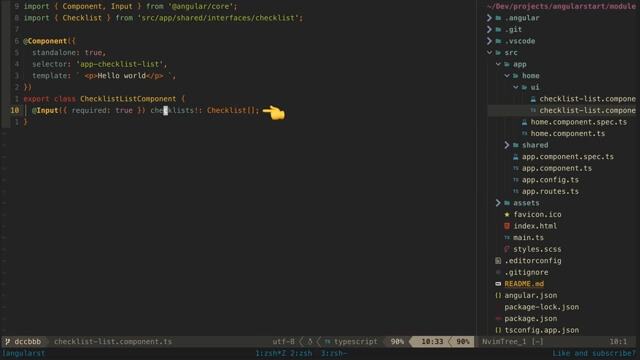The height and width of the screenshot is (360, 640).
Task: Click the Sass icon of styles.scss
Action: 507,249
